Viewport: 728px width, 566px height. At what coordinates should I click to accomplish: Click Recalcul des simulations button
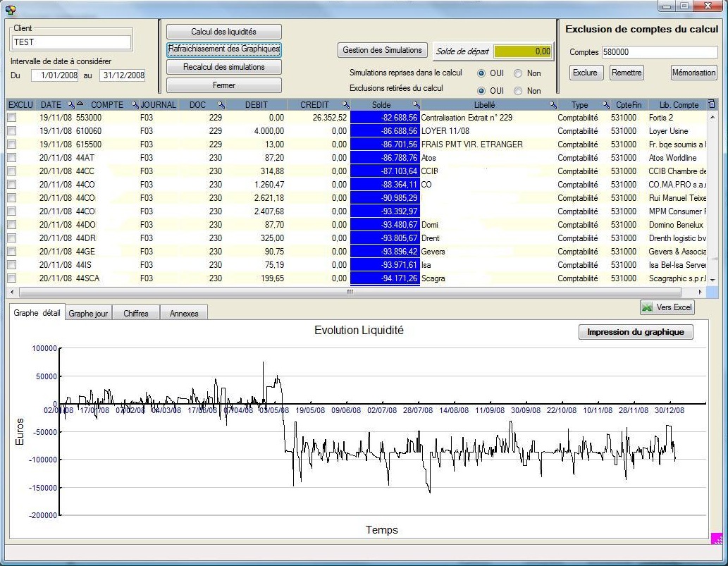pos(224,67)
